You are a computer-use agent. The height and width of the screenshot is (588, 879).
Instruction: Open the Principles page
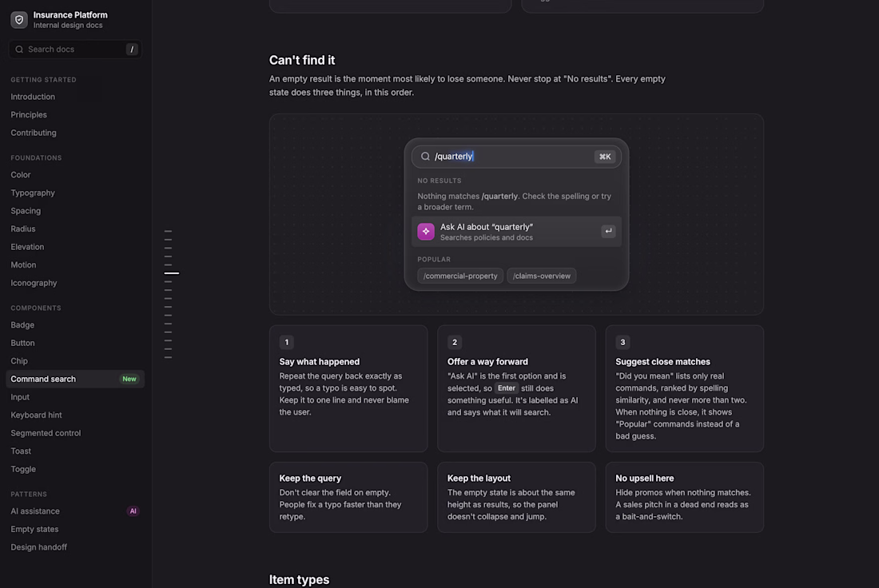click(x=29, y=114)
